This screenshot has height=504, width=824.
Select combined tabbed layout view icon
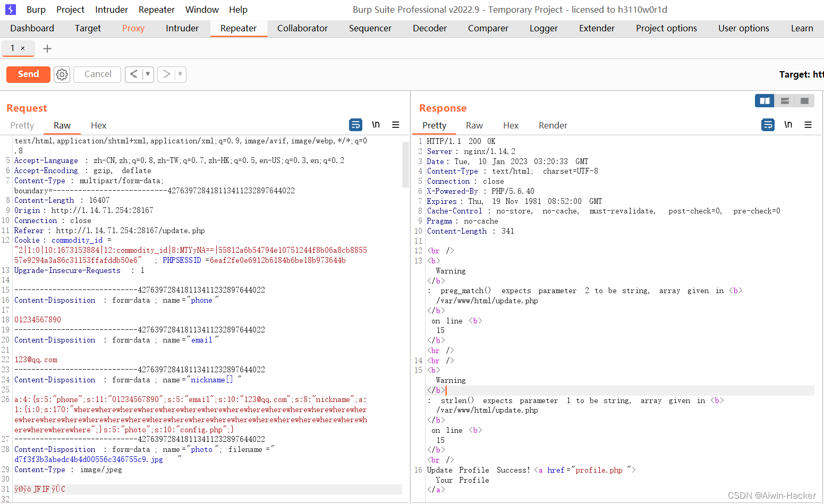click(804, 101)
